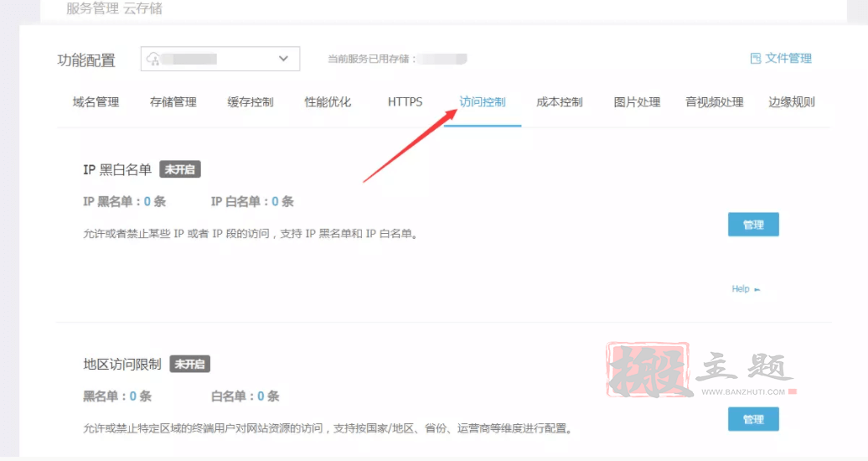Open the Help link

[741, 288]
